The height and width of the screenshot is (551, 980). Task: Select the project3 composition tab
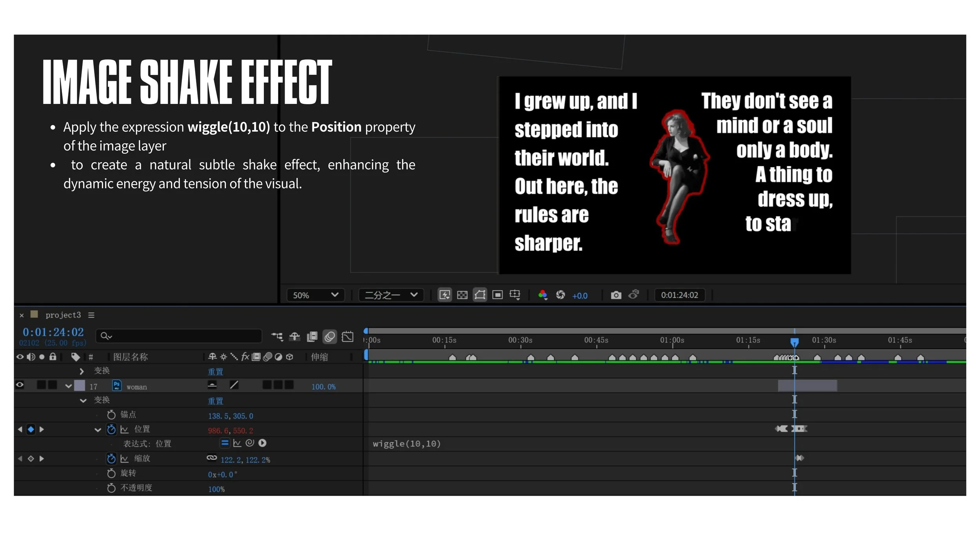[x=63, y=315]
